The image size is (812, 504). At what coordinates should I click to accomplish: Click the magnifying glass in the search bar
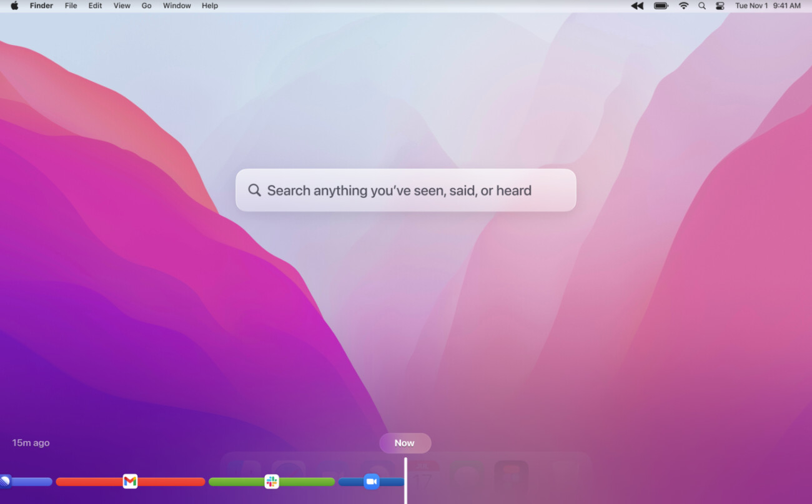coord(254,190)
